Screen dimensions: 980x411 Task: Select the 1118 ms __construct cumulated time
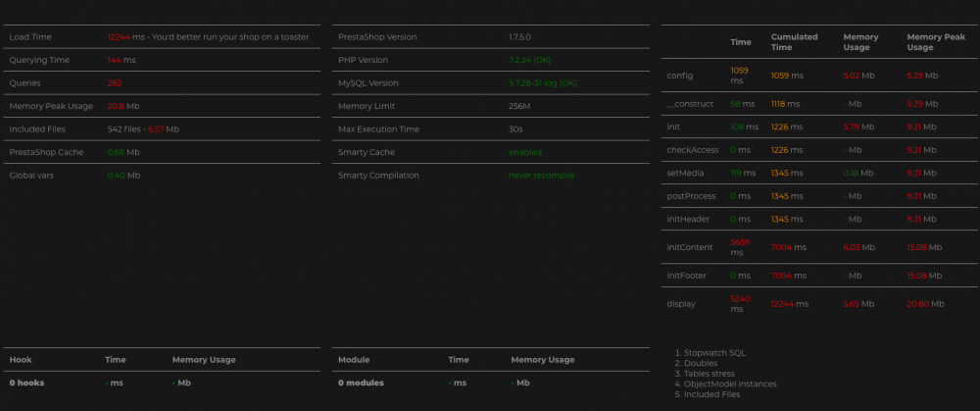tap(786, 104)
